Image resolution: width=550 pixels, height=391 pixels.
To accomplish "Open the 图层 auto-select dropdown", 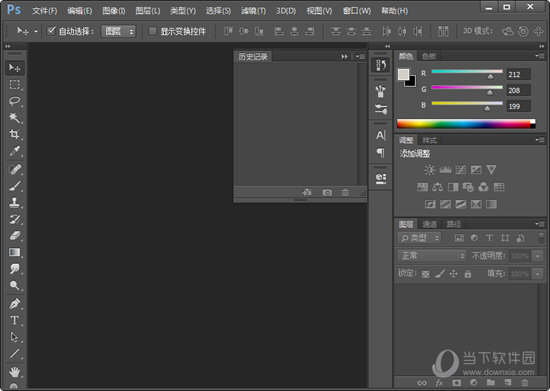I will coord(118,32).
